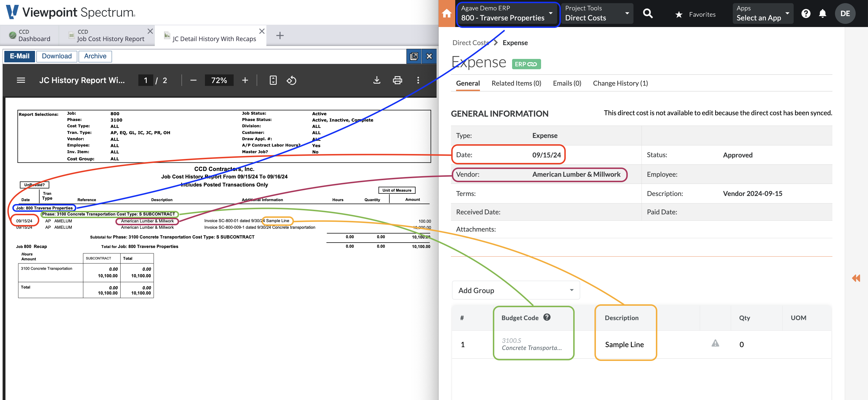This screenshot has height=400, width=868.
Task: Open the help question mark icon
Action: pos(806,14)
